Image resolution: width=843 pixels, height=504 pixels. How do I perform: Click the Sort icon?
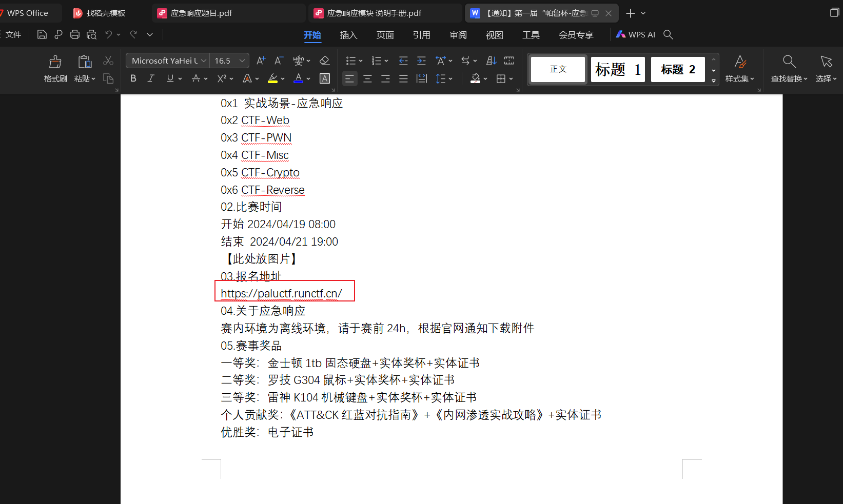point(491,61)
